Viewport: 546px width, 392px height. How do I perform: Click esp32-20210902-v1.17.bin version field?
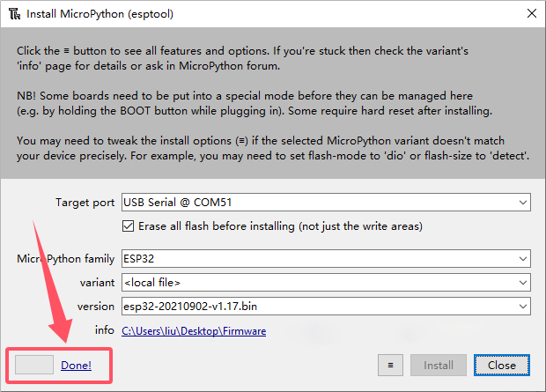point(326,307)
